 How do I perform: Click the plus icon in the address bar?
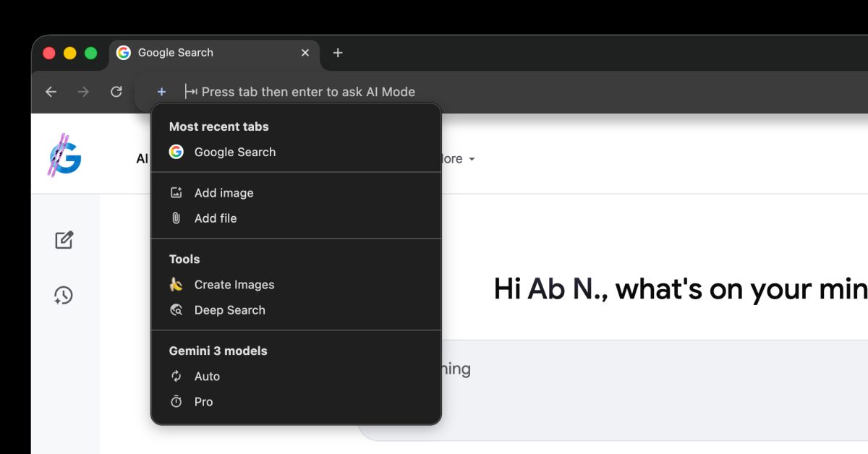[x=161, y=92]
